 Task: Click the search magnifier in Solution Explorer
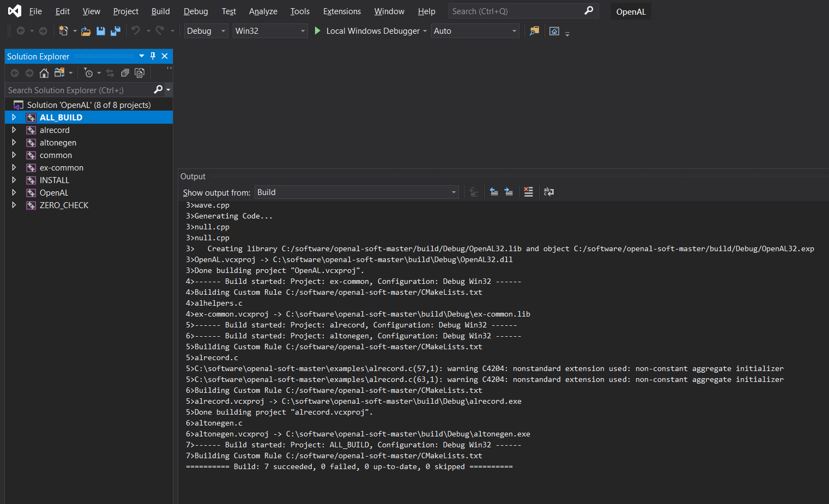click(158, 89)
